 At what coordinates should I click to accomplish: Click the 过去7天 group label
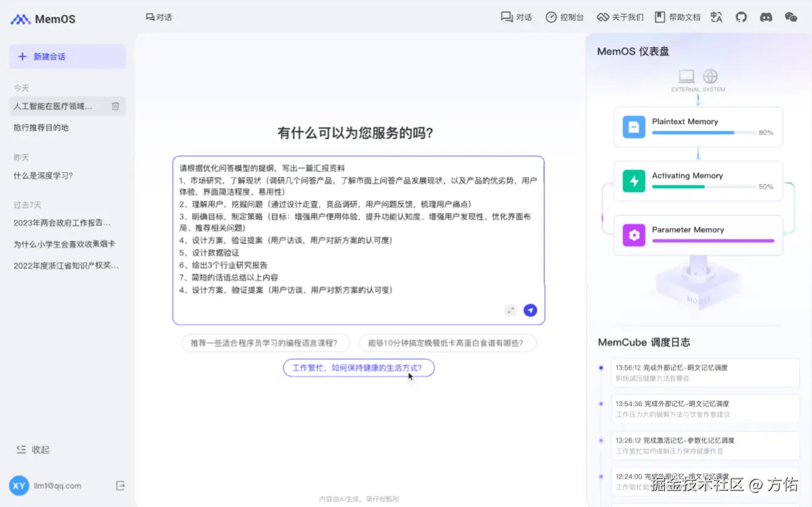click(27, 205)
